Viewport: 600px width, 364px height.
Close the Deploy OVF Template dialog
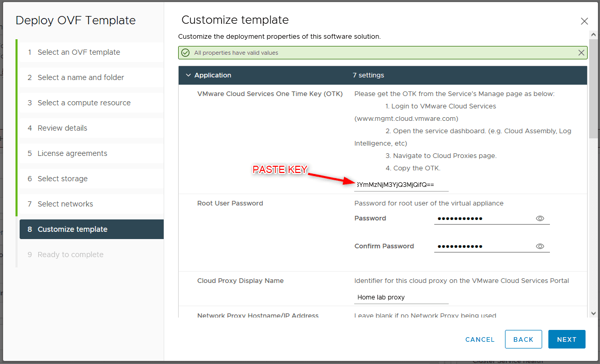584,21
